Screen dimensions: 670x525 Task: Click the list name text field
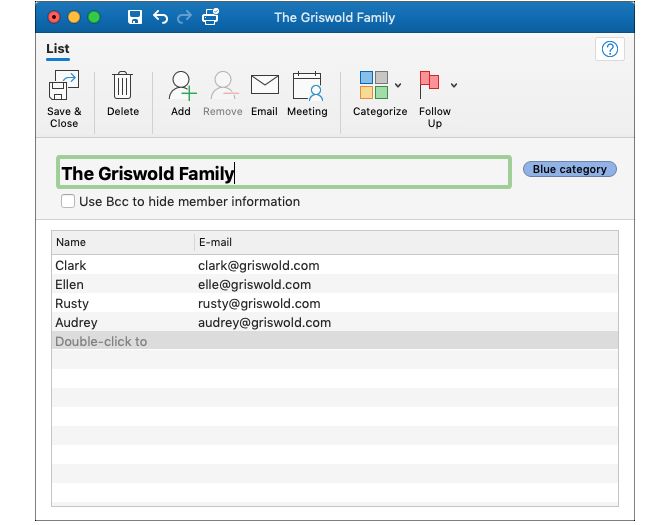tap(283, 173)
